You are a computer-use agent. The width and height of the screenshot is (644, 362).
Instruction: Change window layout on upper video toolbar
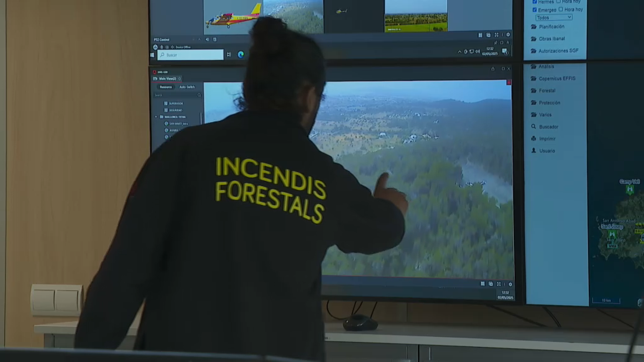pos(480,35)
